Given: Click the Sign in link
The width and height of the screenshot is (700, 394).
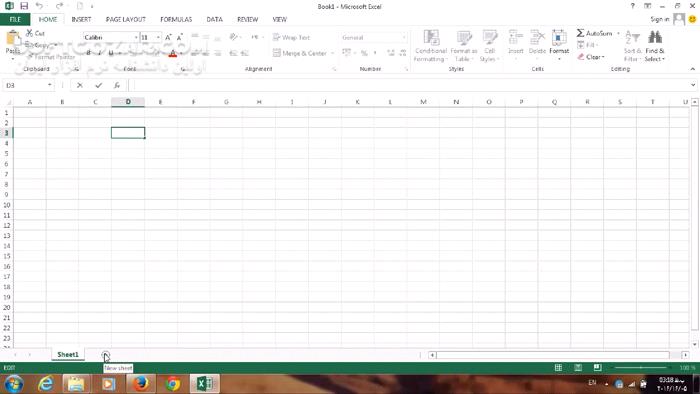Looking at the screenshot, I should pyautogui.click(x=659, y=19).
